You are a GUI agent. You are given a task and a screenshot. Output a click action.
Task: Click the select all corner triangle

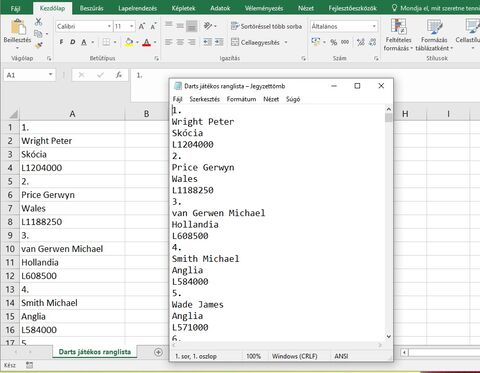pos(13,114)
